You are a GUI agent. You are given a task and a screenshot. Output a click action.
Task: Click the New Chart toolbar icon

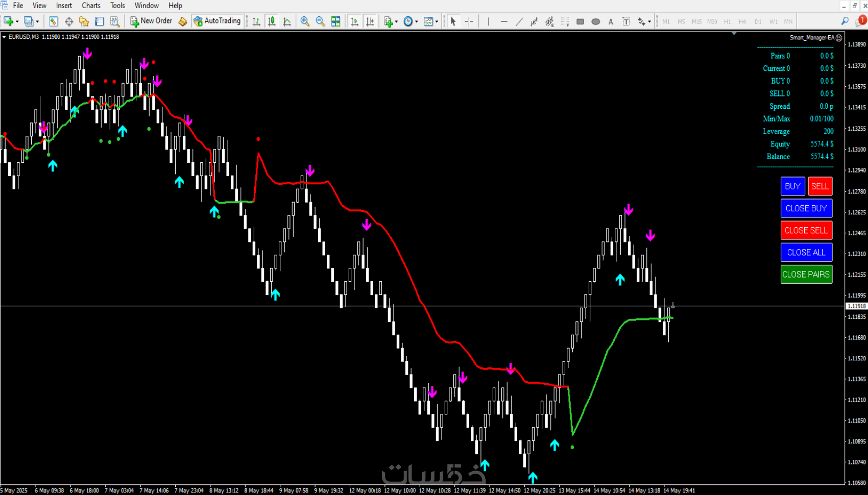(8, 21)
